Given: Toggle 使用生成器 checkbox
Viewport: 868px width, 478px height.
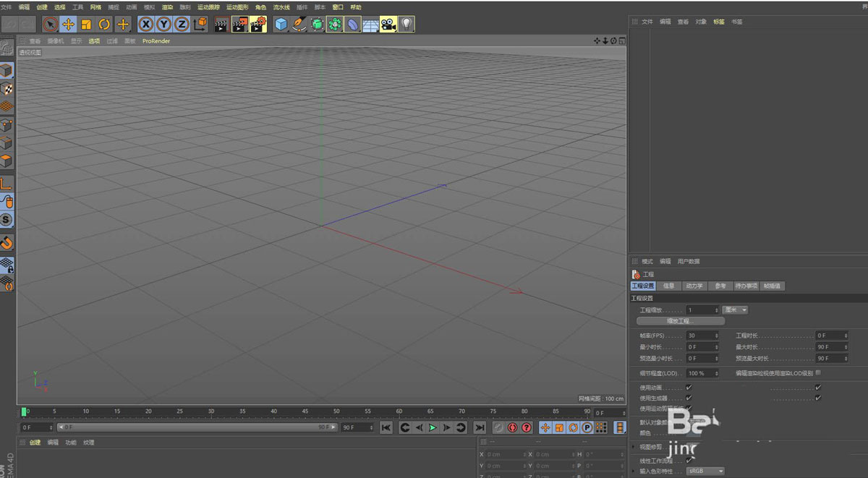Looking at the screenshot, I should [x=689, y=398].
